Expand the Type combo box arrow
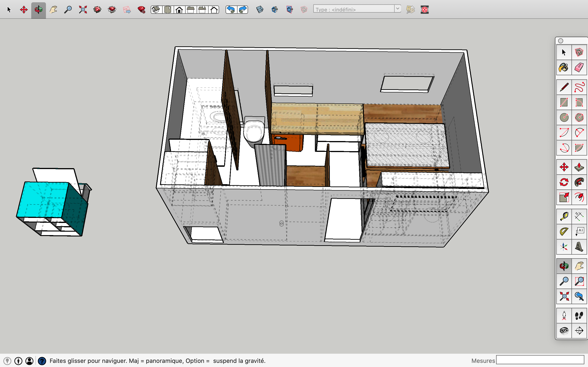 398,9
